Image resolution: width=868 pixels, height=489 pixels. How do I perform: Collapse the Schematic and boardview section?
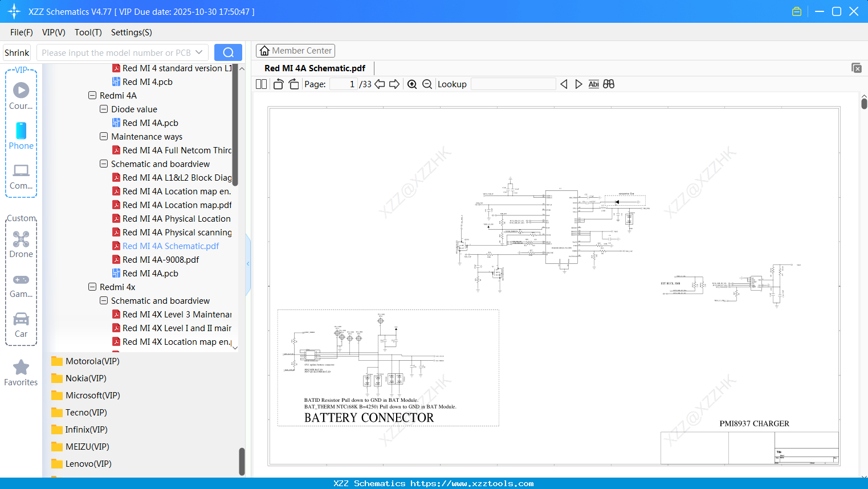(103, 164)
